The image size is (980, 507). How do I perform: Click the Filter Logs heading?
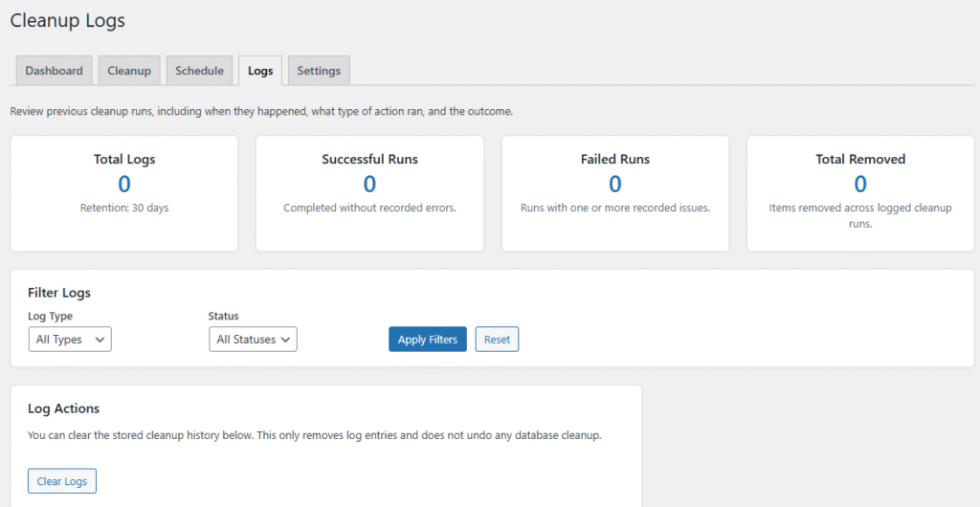point(59,293)
